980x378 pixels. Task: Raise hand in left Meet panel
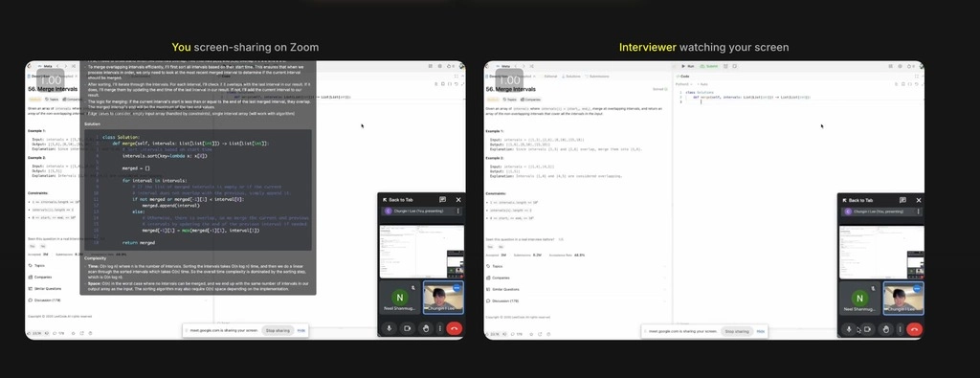426,328
